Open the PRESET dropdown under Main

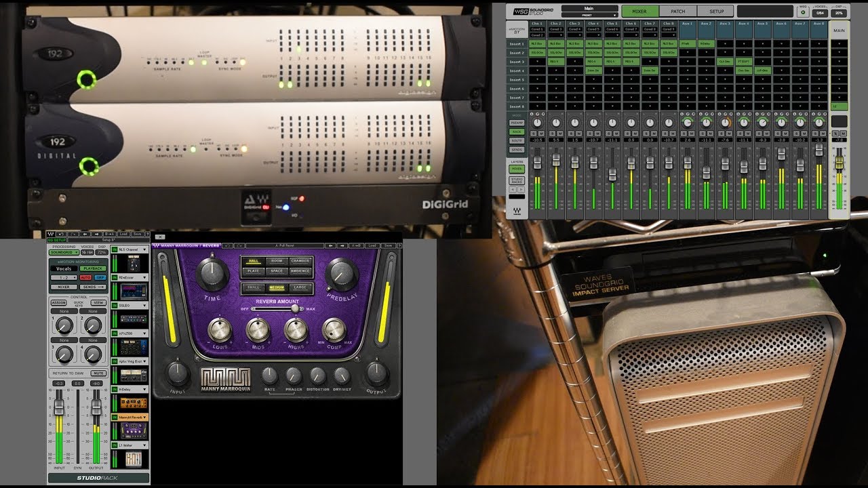[589, 14]
